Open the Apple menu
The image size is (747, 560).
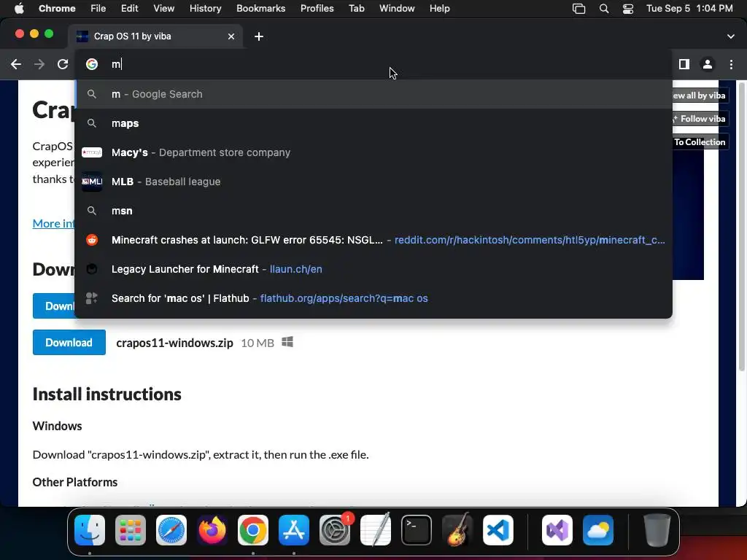[19, 9]
